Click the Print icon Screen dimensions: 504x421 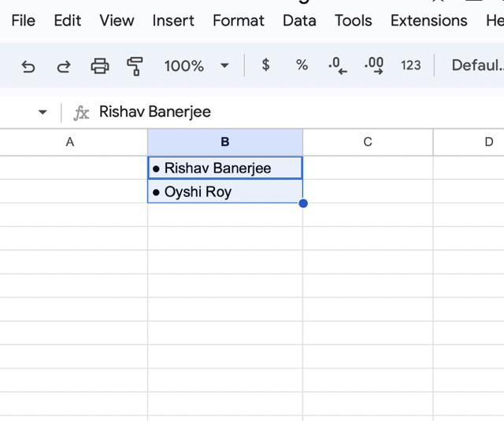100,66
